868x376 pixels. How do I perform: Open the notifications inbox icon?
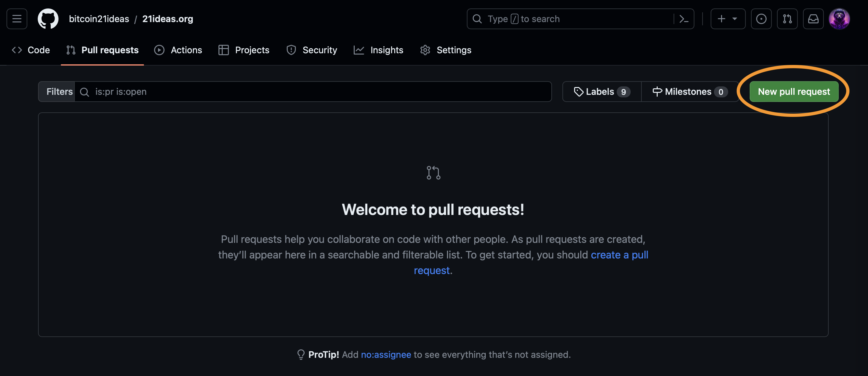[813, 19]
